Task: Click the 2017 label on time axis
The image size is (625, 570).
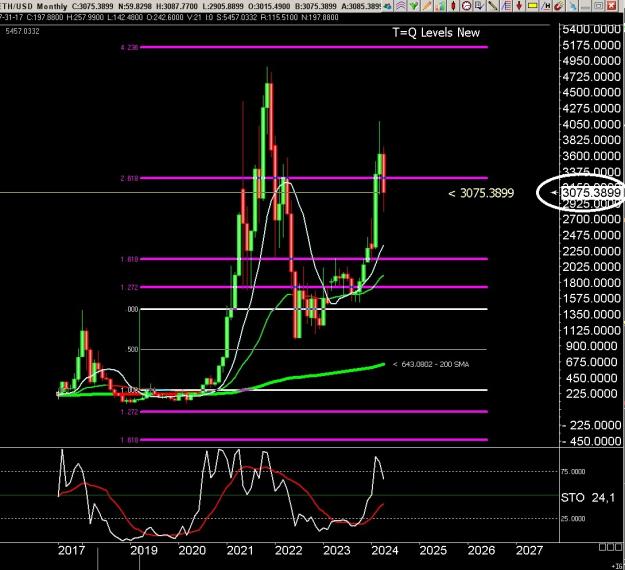Action: [x=71, y=550]
